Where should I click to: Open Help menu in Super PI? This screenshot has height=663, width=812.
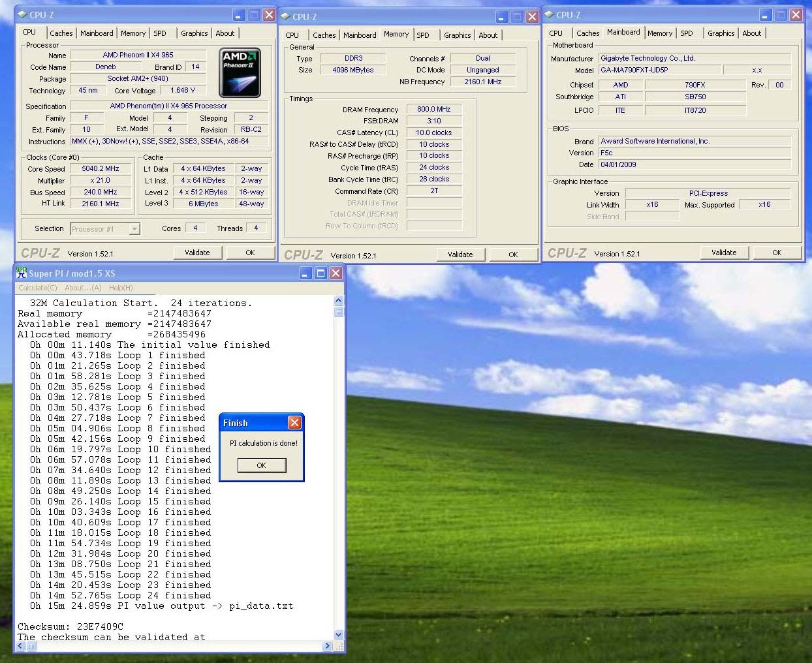[x=121, y=288]
